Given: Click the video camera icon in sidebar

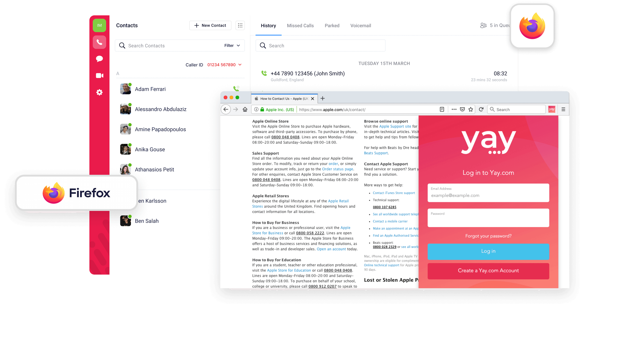Looking at the screenshot, I should [99, 75].
